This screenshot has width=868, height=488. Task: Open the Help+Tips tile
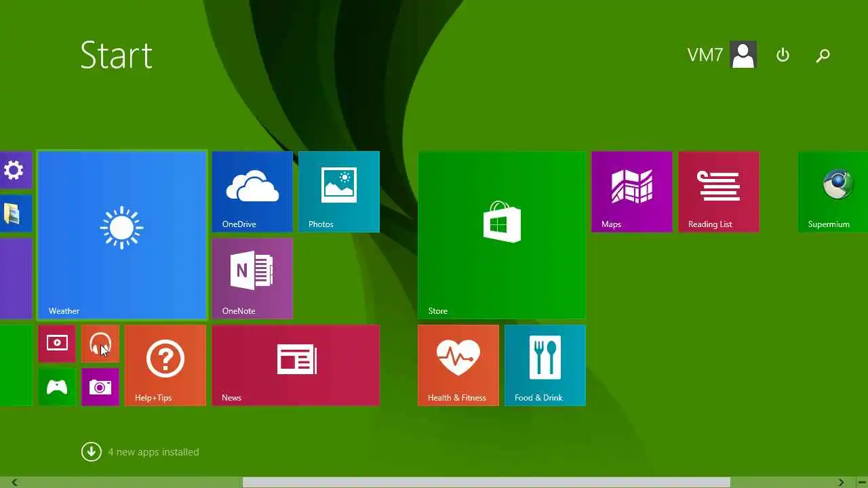click(x=165, y=365)
